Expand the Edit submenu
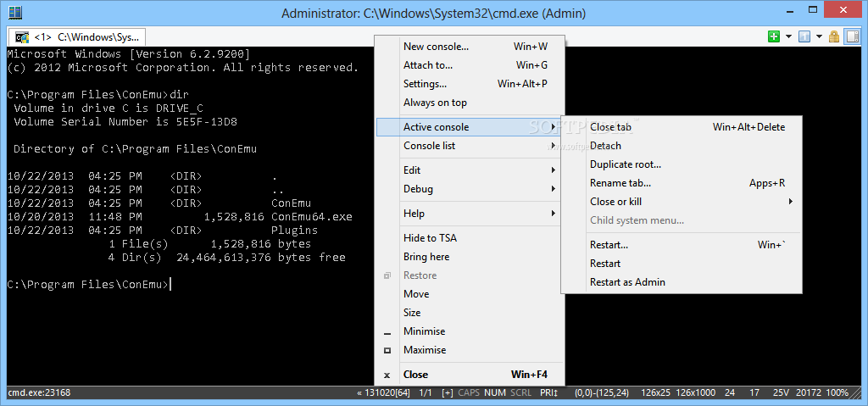The height and width of the screenshot is (406, 868). (470, 170)
